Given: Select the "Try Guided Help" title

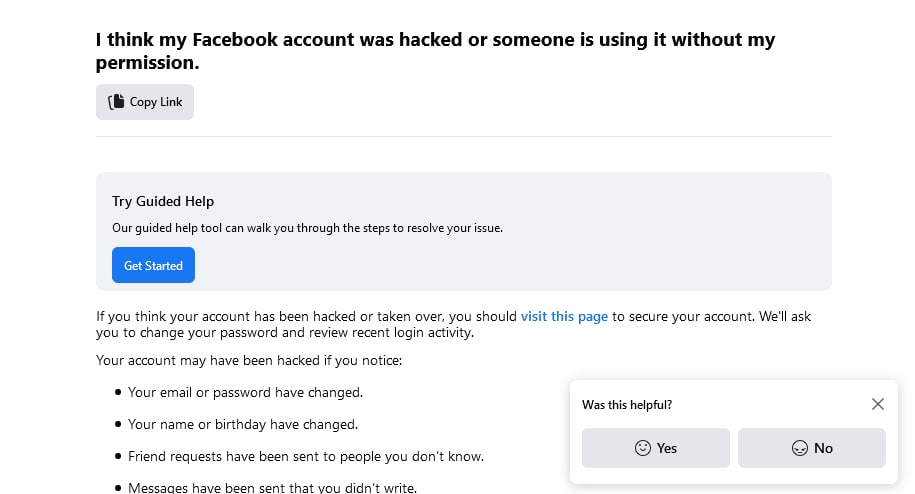Looking at the screenshot, I should click(163, 201).
